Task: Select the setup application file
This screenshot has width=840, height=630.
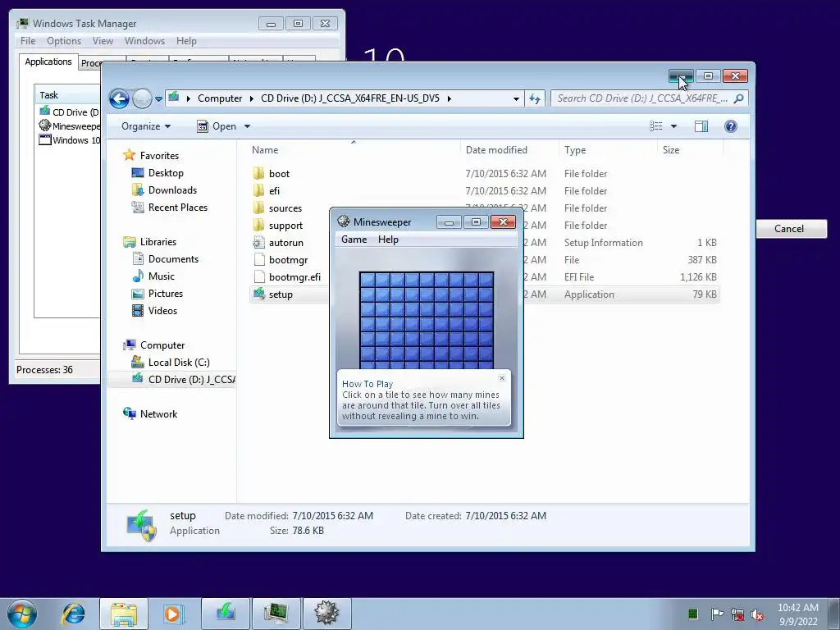Action: (x=281, y=294)
